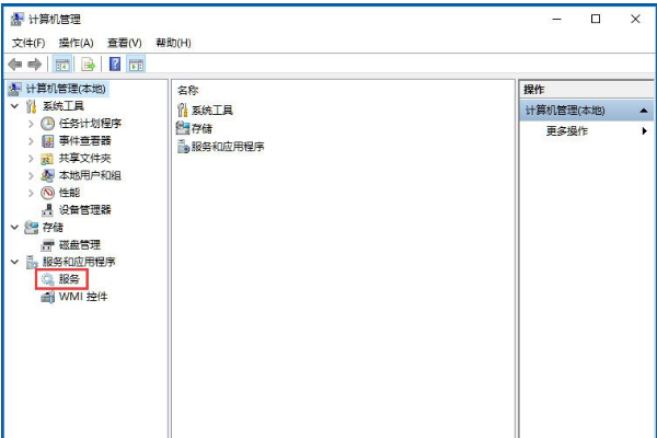Collapse the 系统工具 tree node
The width and height of the screenshot is (657, 438).
click(15, 106)
